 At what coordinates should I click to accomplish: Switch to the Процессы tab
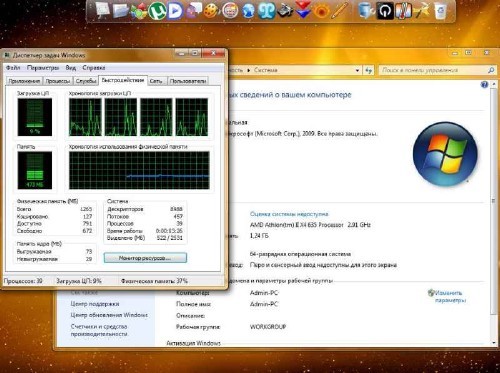click(x=58, y=81)
